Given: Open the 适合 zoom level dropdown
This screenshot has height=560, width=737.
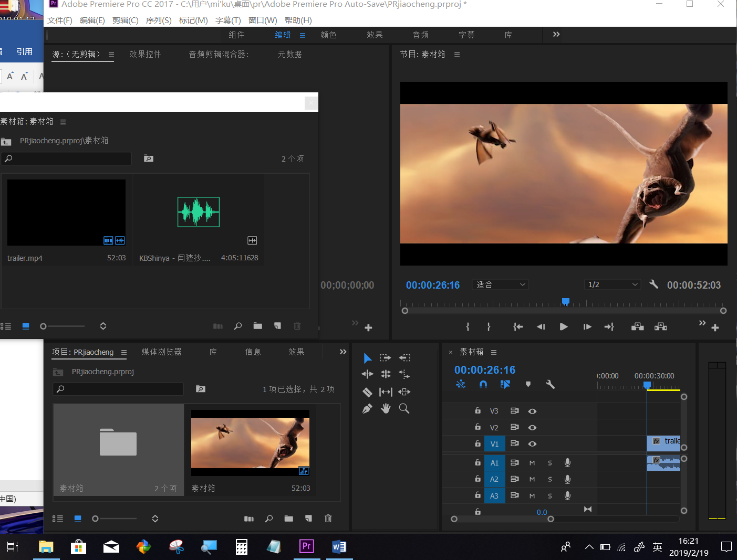Looking at the screenshot, I should [501, 284].
